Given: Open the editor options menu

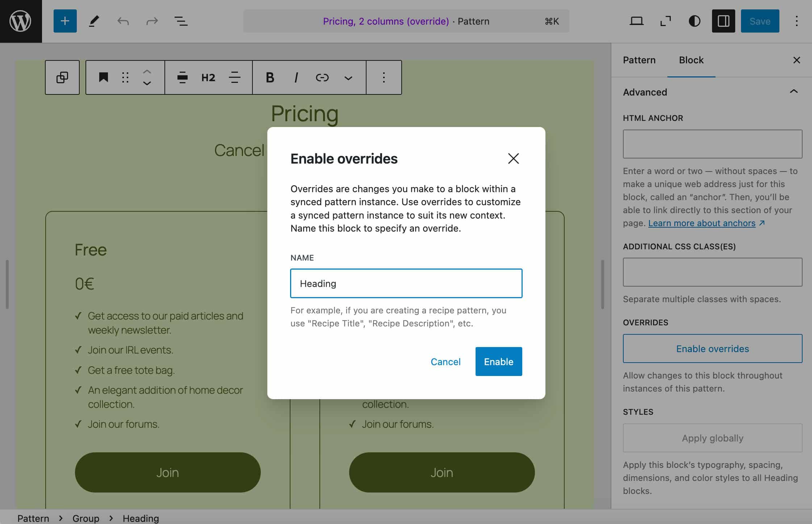Looking at the screenshot, I should pos(796,21).
